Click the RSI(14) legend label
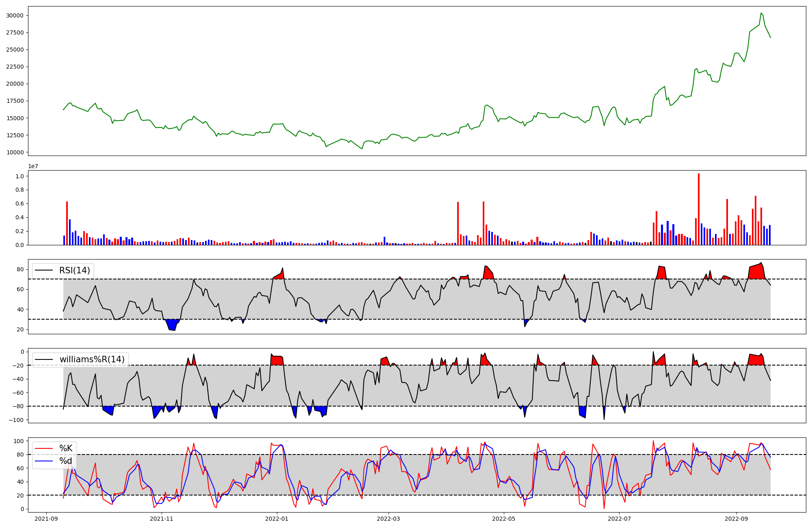 75,270
